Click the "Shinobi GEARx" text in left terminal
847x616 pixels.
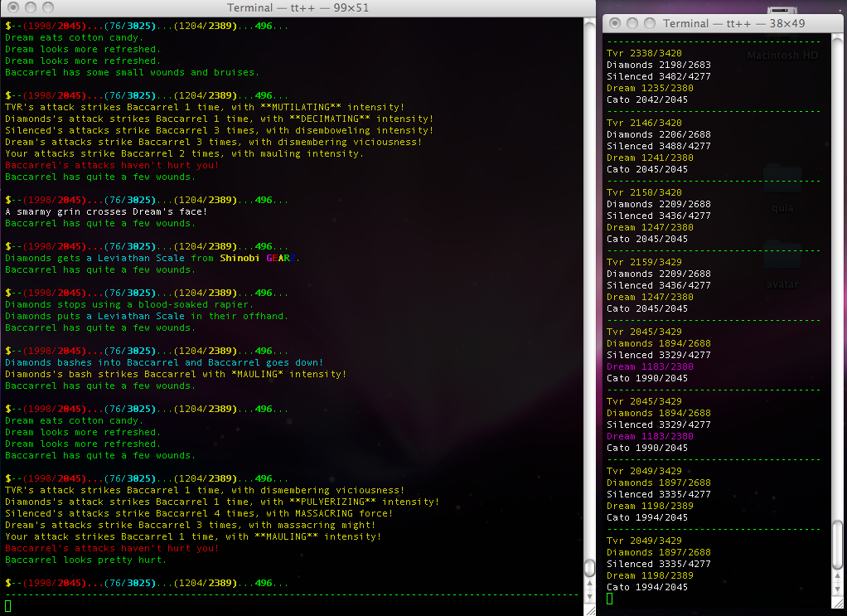tap(259, 258)
